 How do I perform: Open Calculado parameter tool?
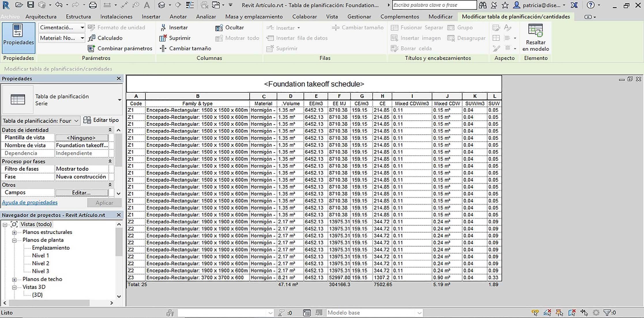click(x=105, y=38)
